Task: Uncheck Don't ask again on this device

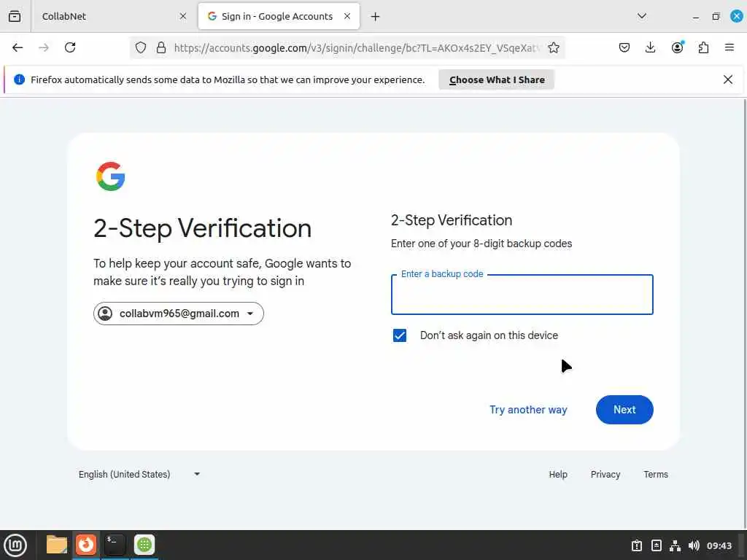Action: [x=400, y=335]
